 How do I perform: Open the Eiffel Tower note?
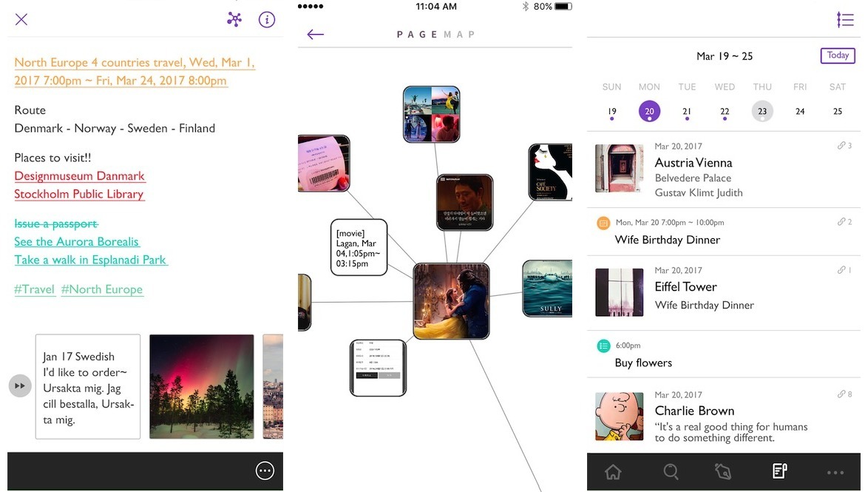pos(724,293)
